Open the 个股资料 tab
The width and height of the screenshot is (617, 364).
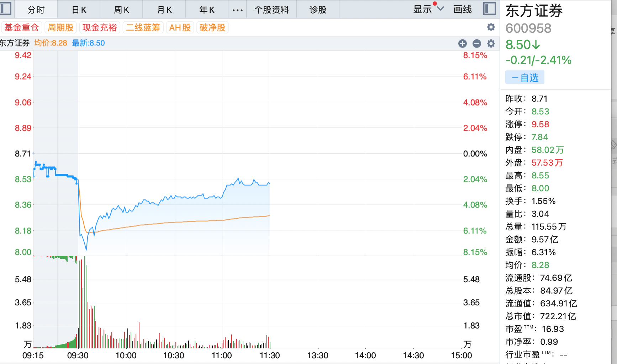[x=271, y=10]
